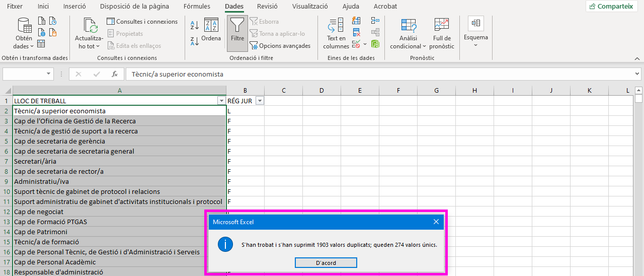Open the Full de pronòstic tool
Image resolution: width=644 pixels, height=276 pixels.
click(x=441, y=34)
